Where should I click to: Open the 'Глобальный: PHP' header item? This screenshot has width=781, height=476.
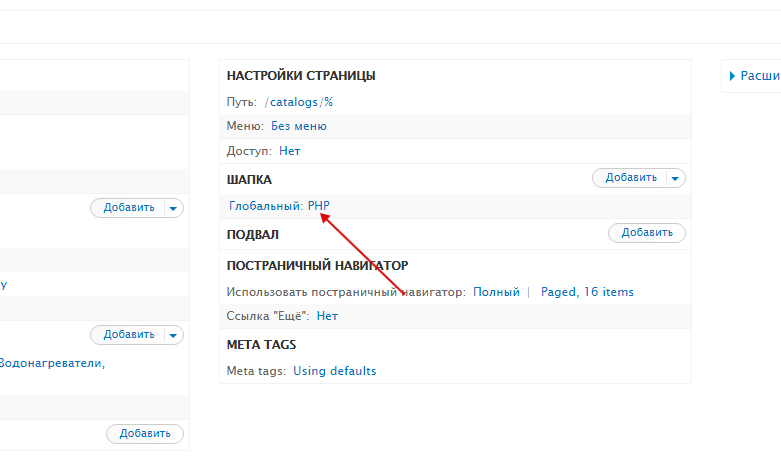pyautogui.click(x=279, y=206)
